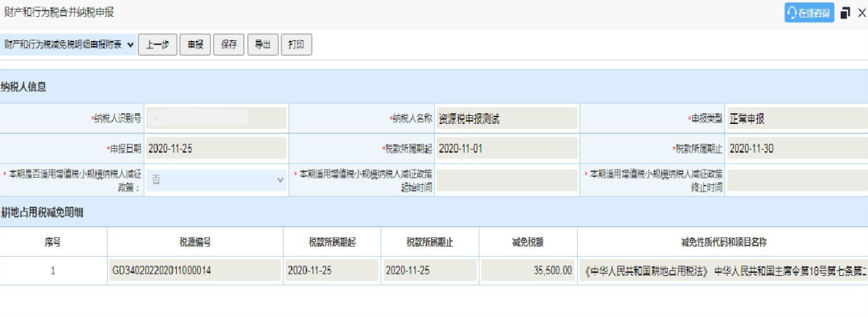868x317 pixels.
Task: Close the 财产和行为税合并纳税申报 window
Action: tap(862, 13)
